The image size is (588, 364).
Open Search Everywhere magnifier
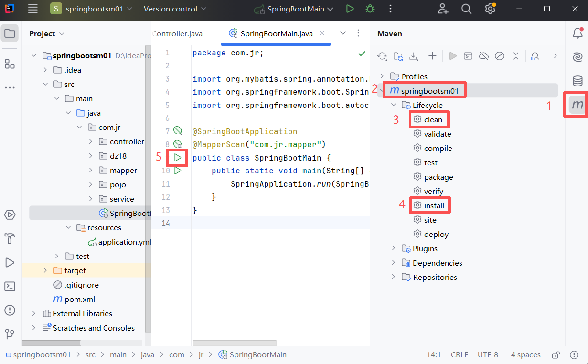click(x=466, y=9)
